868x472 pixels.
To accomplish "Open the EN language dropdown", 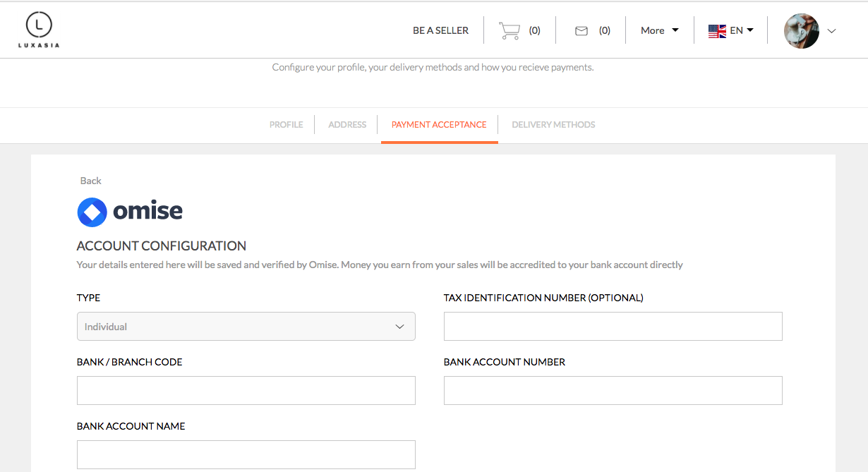I will (742, 30).
